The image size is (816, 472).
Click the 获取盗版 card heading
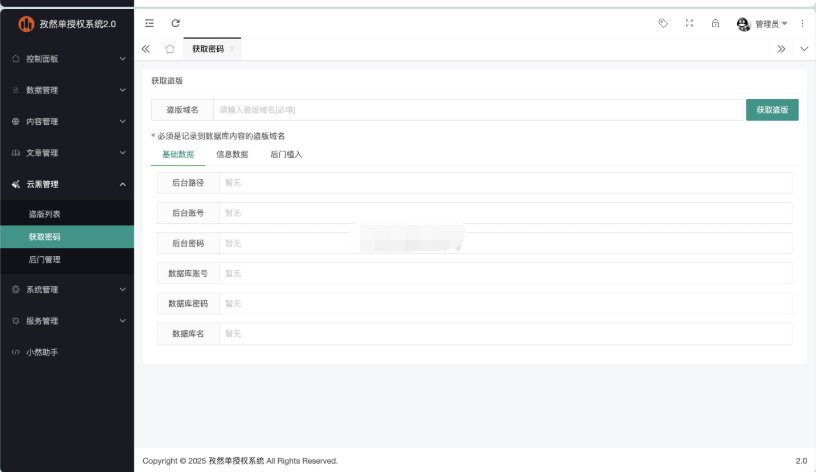[167, 81]
